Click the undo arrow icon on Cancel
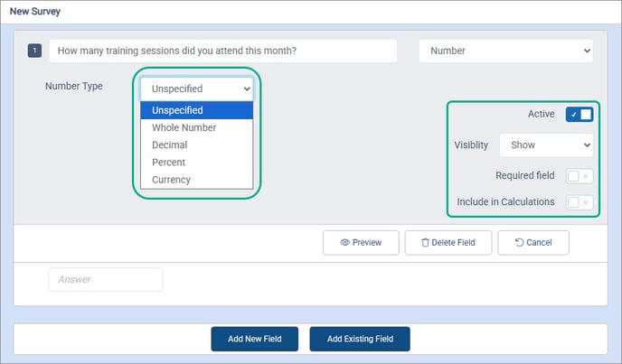This screenshot has width=622, height=364. [x=518, y=243]
